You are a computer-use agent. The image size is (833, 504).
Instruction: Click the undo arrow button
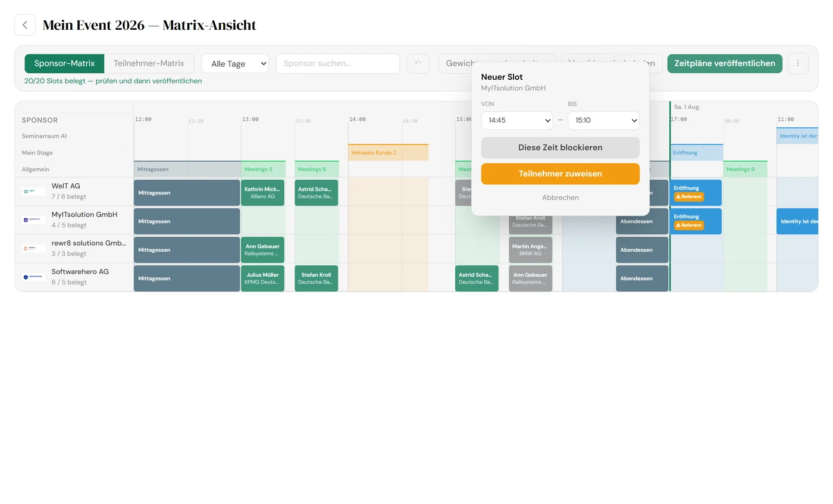tap(418, 64)
